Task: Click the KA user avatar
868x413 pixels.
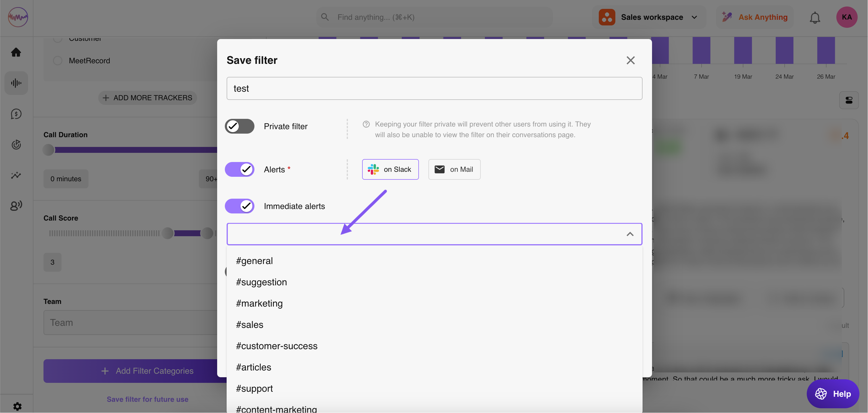Action: pos(846,17)
